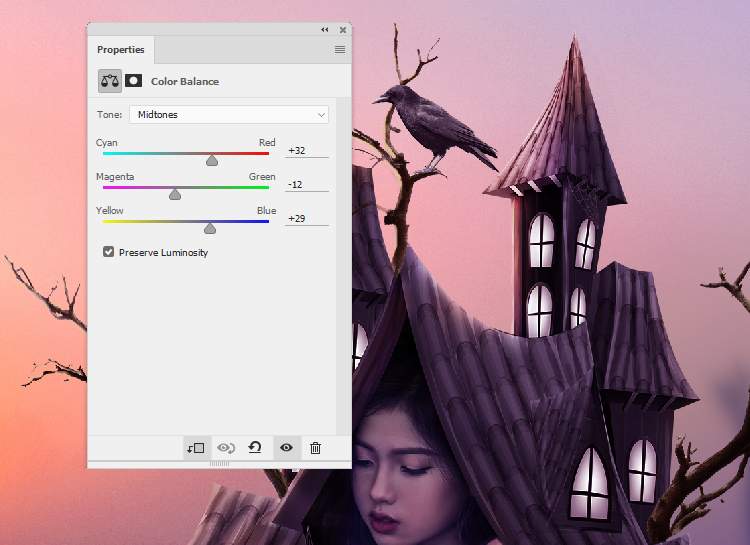Click the Magenta-Green value field -12

[x=307, y=184]
